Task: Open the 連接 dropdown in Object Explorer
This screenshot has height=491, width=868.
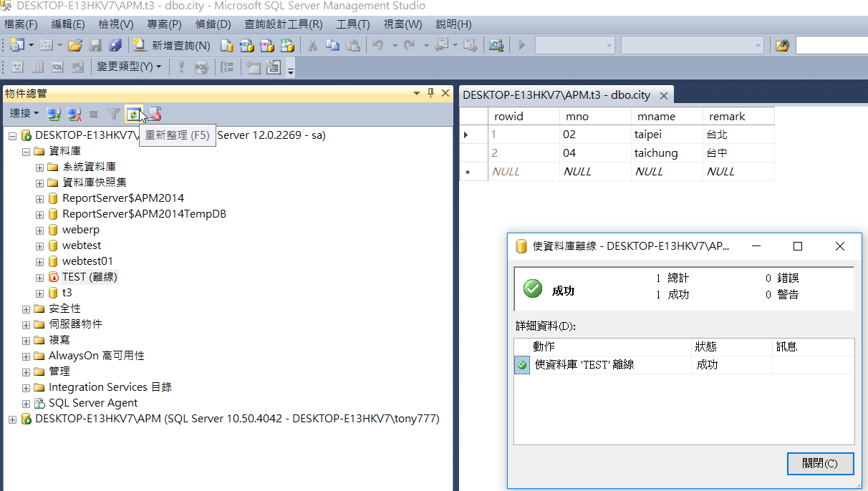Action: [24, 114]
